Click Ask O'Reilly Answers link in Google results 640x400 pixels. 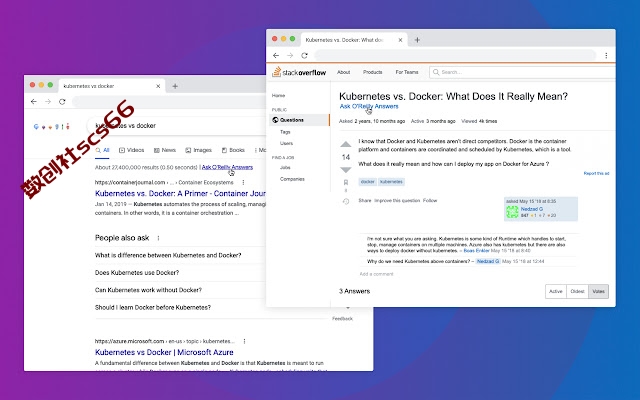227,167
